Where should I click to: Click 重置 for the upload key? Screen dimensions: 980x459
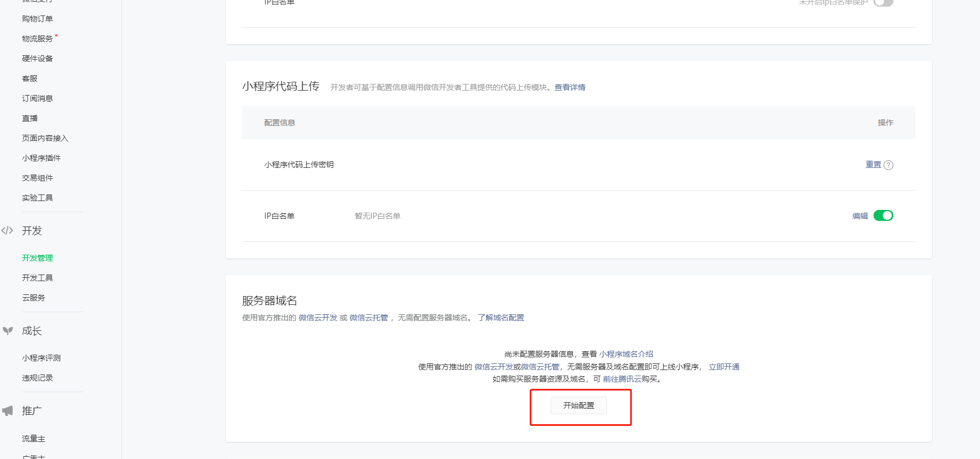[x=873, y=165]
